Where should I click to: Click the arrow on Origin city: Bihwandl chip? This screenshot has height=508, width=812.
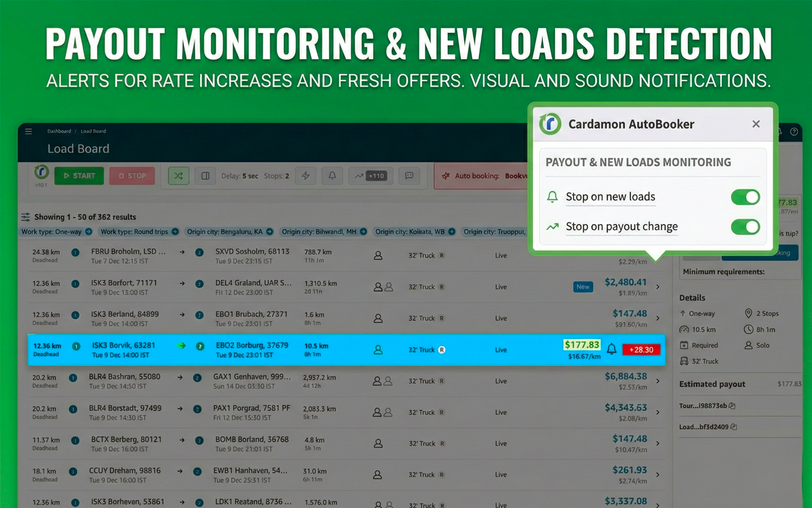[x=363, y=232]
